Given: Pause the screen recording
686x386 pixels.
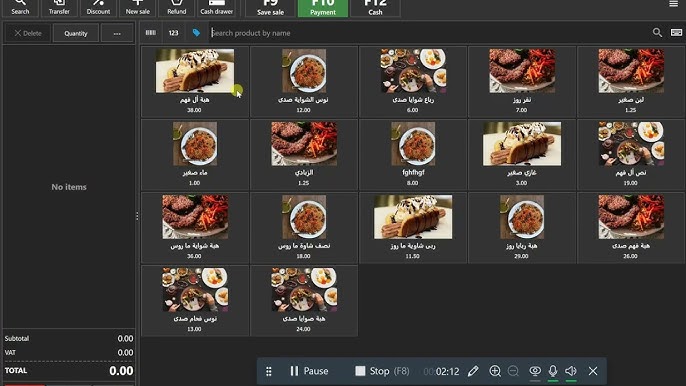Looking at the screenshot, I should (x=309, y=371).
